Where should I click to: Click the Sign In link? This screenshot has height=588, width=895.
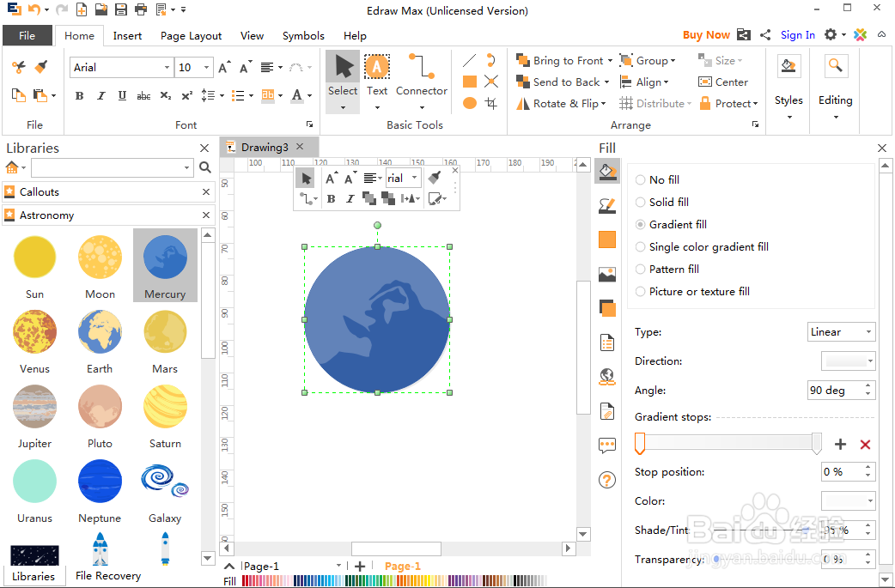(797, 35)
